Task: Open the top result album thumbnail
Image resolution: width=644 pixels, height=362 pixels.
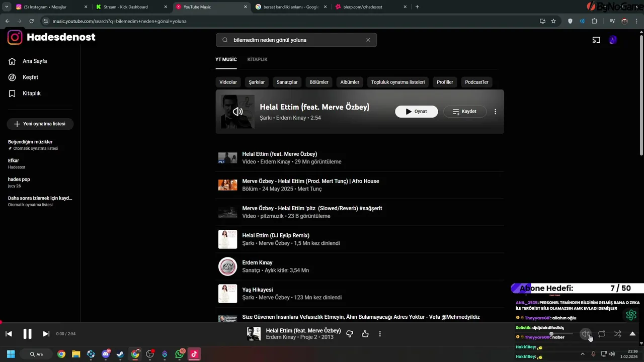Action: 237,112
